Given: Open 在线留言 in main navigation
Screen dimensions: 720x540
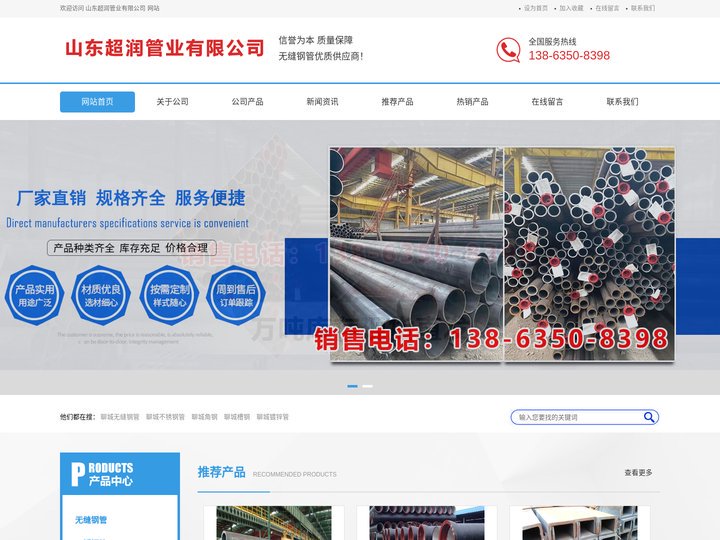Looking at the screenshot, I should (547, 101).
